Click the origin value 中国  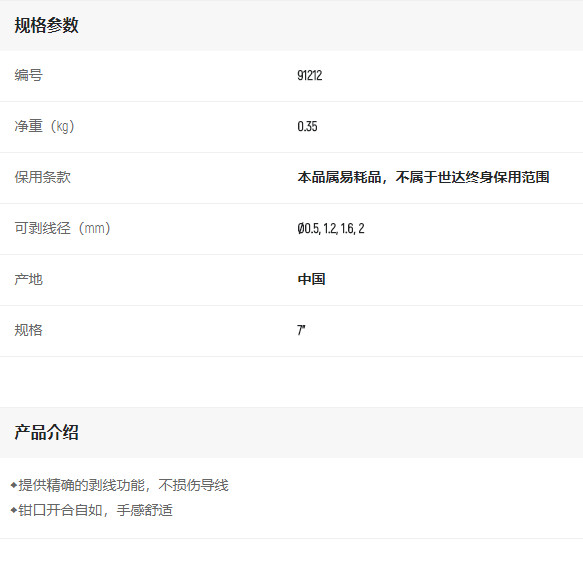coord(311,279)
